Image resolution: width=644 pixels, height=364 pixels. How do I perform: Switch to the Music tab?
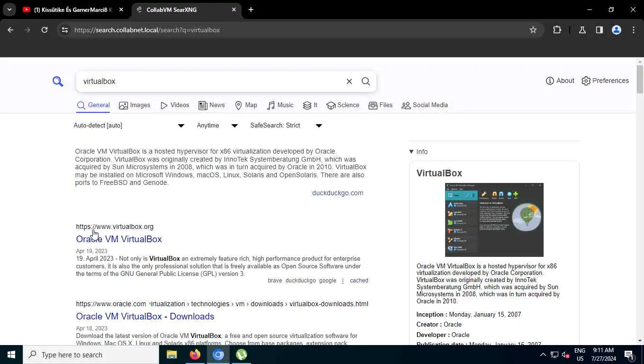280,105
